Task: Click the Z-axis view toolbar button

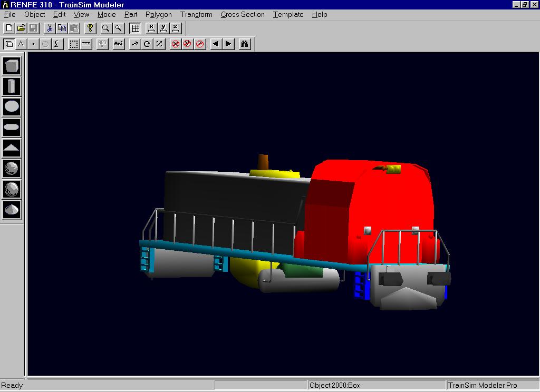Action: [x=176, y=28]
